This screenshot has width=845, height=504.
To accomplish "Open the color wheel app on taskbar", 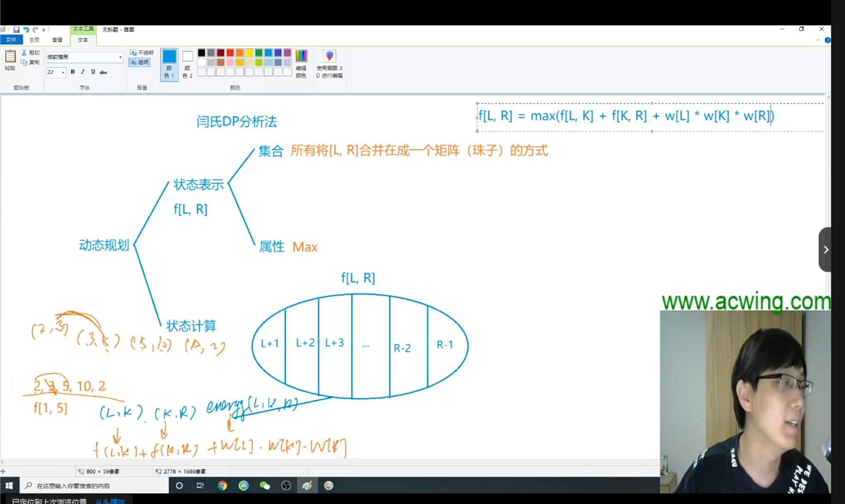I will click(329, 485).
